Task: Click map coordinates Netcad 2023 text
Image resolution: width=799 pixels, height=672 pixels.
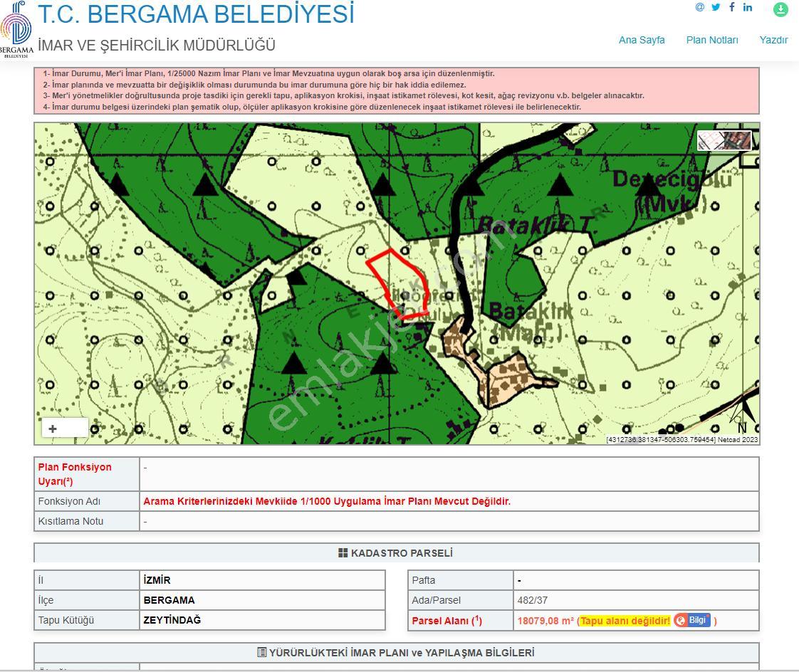Action: tap(681, 440)
